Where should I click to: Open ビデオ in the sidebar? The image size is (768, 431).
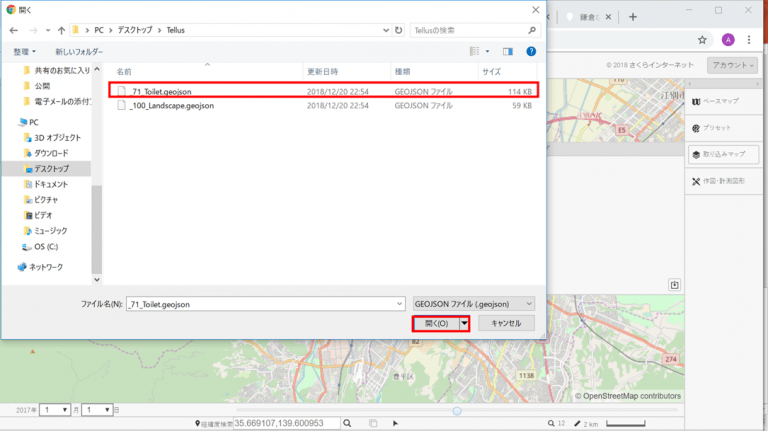coord(38,215)
